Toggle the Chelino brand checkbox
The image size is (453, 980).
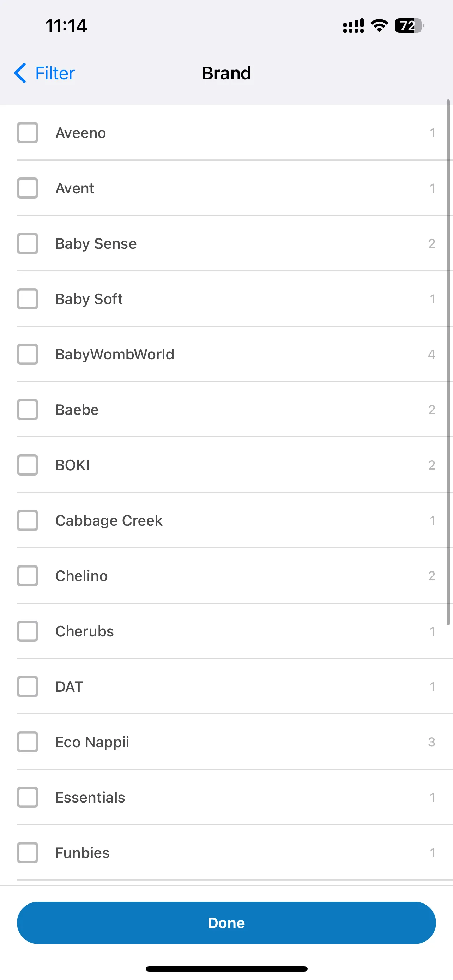tap(28, 576)
